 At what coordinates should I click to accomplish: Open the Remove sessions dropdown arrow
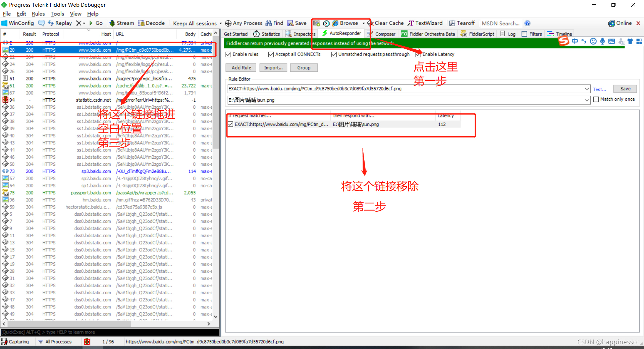tap(84, 23)
